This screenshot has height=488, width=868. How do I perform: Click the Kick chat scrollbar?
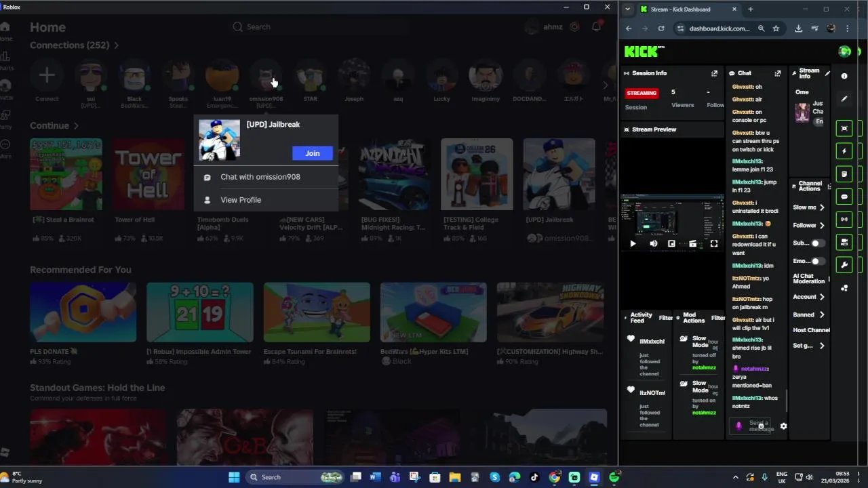coord(787,400)
